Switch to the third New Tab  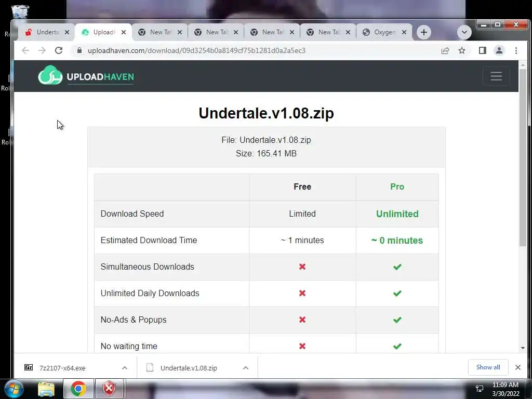(271, 32)
